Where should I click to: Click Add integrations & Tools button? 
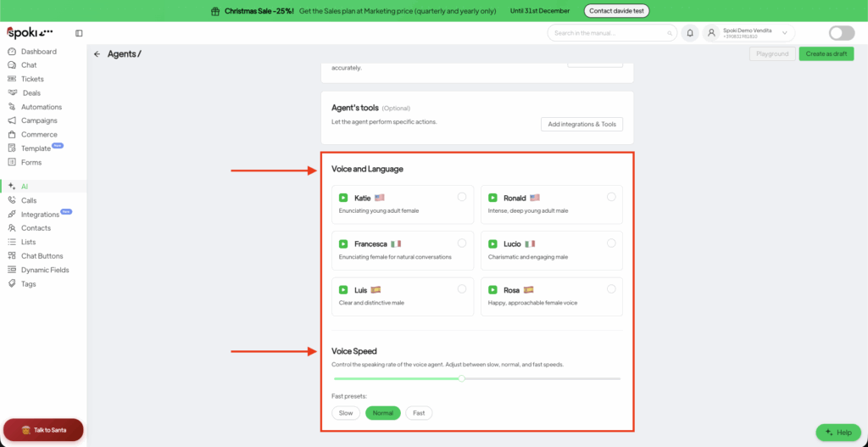(581, 124)
